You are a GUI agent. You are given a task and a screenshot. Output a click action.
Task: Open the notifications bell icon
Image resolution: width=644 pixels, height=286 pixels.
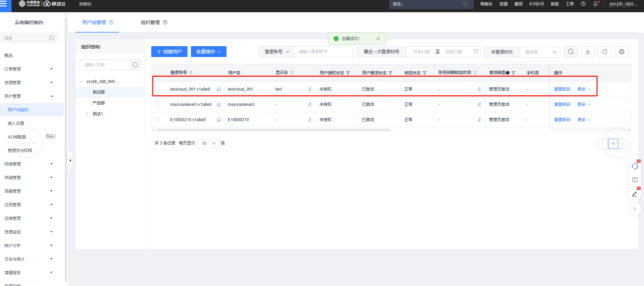pyautogui.click(x=596, y=4)
